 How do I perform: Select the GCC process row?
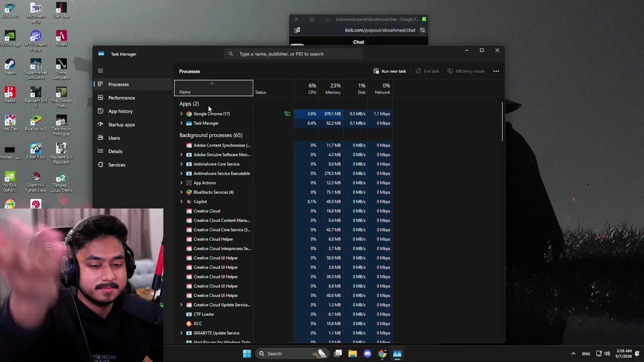(x=284, y=324)
